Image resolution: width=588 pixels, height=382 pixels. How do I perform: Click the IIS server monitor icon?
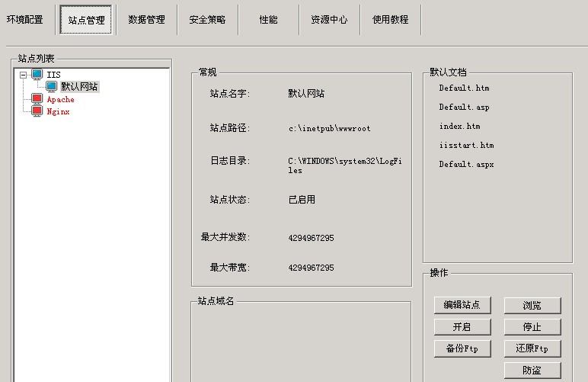point(37,74)
